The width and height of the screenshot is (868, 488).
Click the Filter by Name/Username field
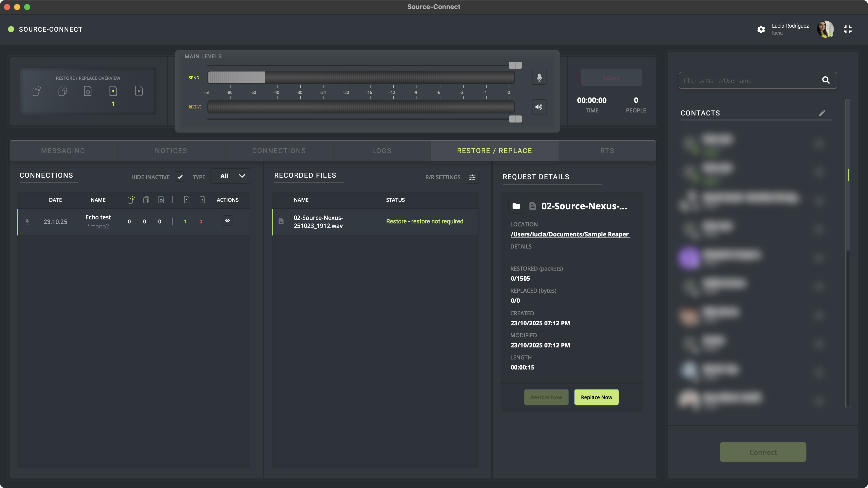(x=748, y=81)
